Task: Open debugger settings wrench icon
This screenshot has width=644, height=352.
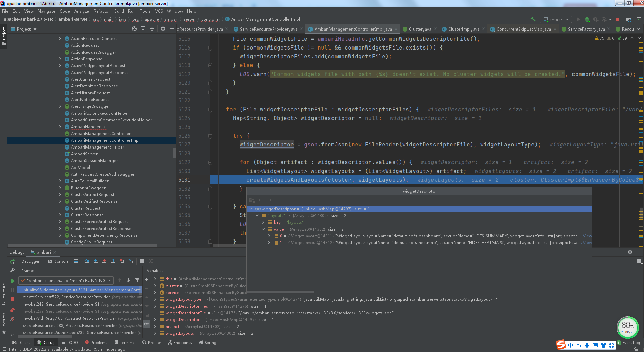Action: [x=12, y=270]
